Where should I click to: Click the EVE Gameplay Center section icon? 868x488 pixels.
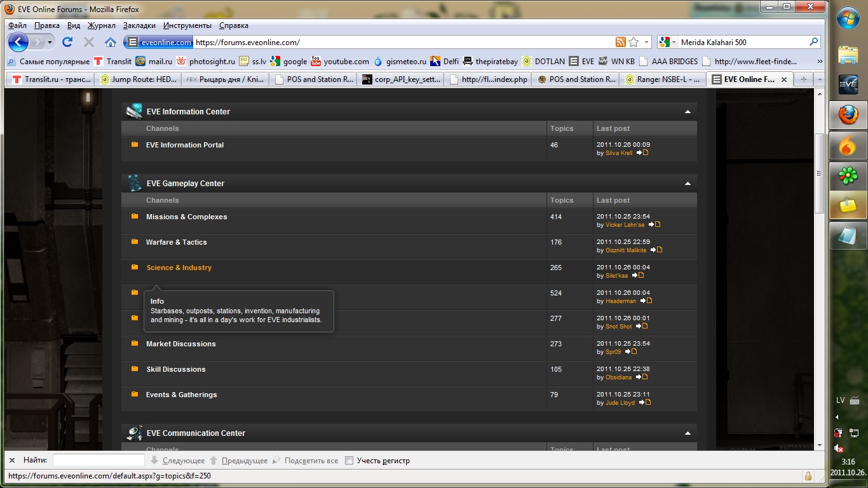coord(134,183)
